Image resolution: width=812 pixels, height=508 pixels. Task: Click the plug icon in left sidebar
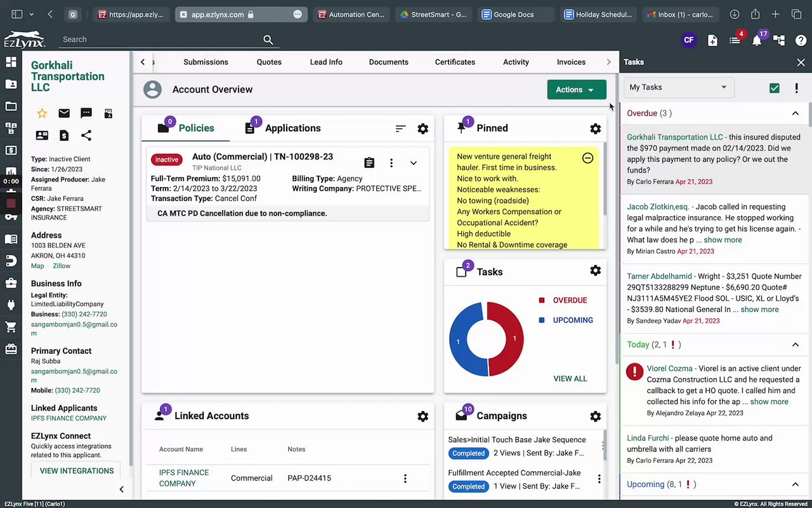[x=11, y=305]
